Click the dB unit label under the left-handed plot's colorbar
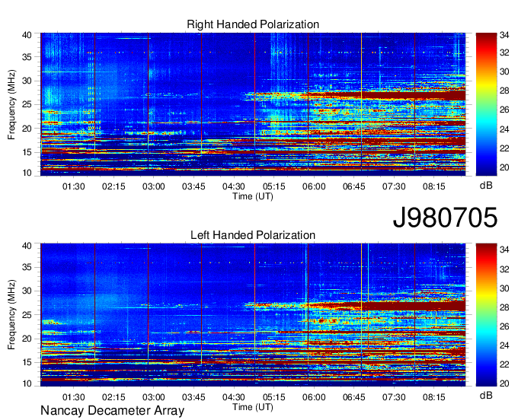518x420 pixels. click(x=486, y=395)
